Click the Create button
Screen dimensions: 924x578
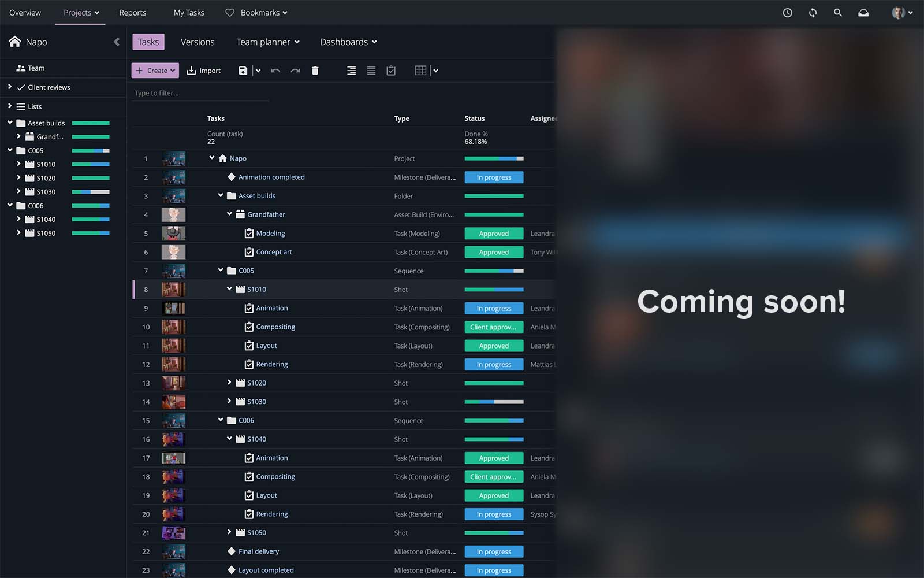155,71
